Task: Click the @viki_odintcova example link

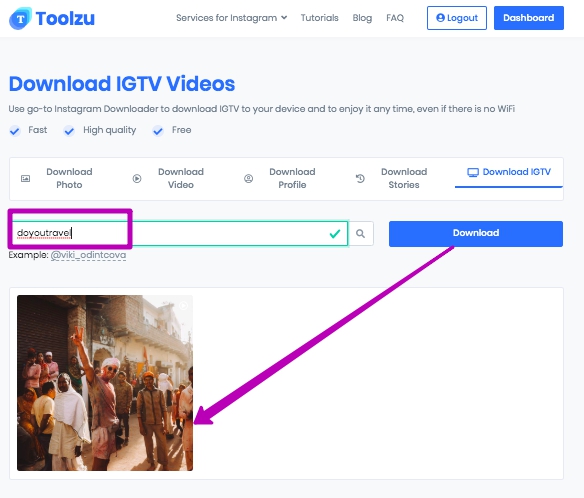Action: tap(88, 255)
